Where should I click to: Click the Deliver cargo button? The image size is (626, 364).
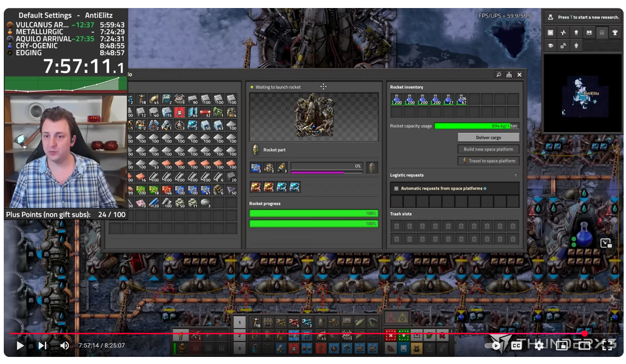coord(488,137)
